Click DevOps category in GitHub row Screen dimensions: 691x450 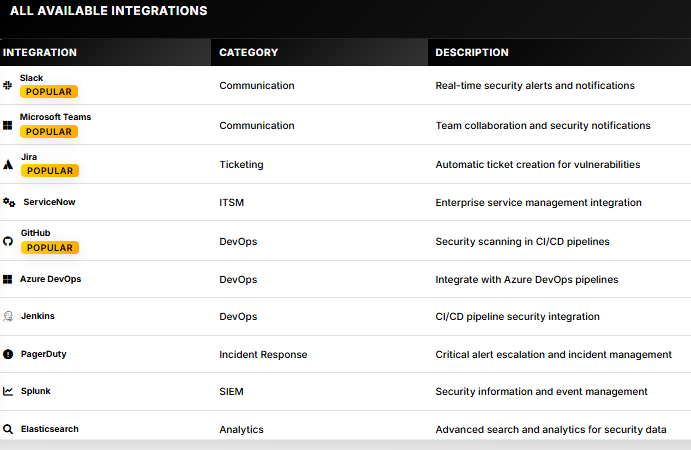[238, 242]
